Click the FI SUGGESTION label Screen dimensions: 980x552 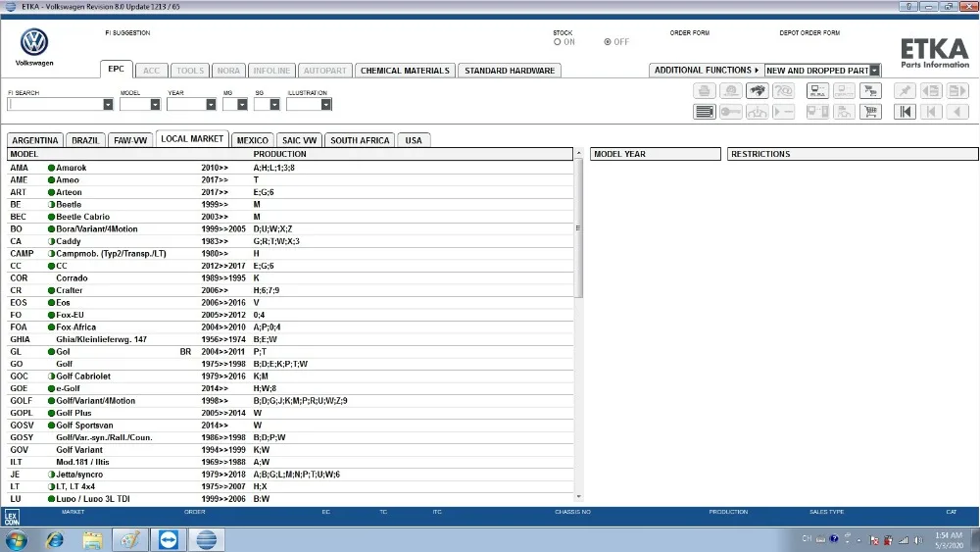[x=127, y=32]
